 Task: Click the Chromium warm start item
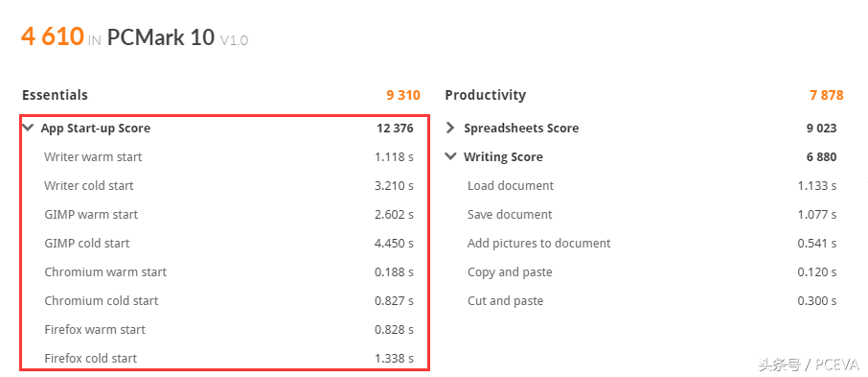[x=229, y=272]
